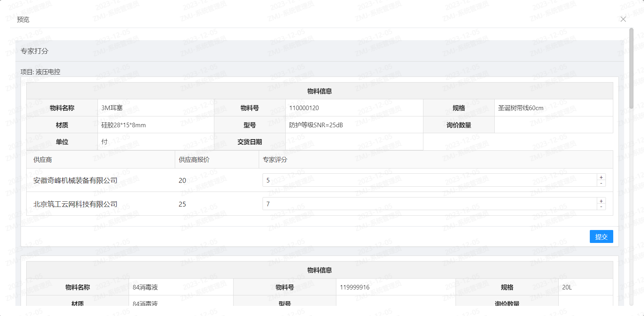Decrease score for 北京筑工云网科技有限公司
The image size is (644, 316).
[x=601, y=207]
